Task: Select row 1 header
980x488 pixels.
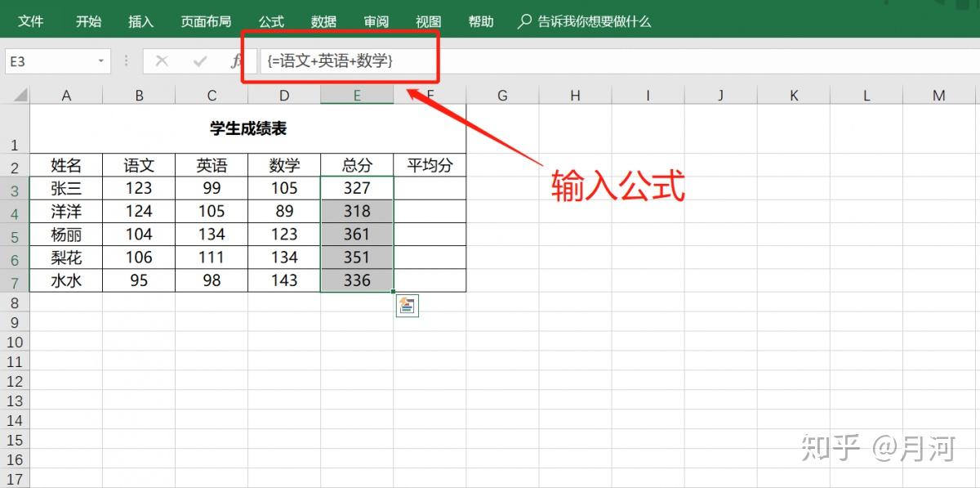Action: tap(15, 128)
